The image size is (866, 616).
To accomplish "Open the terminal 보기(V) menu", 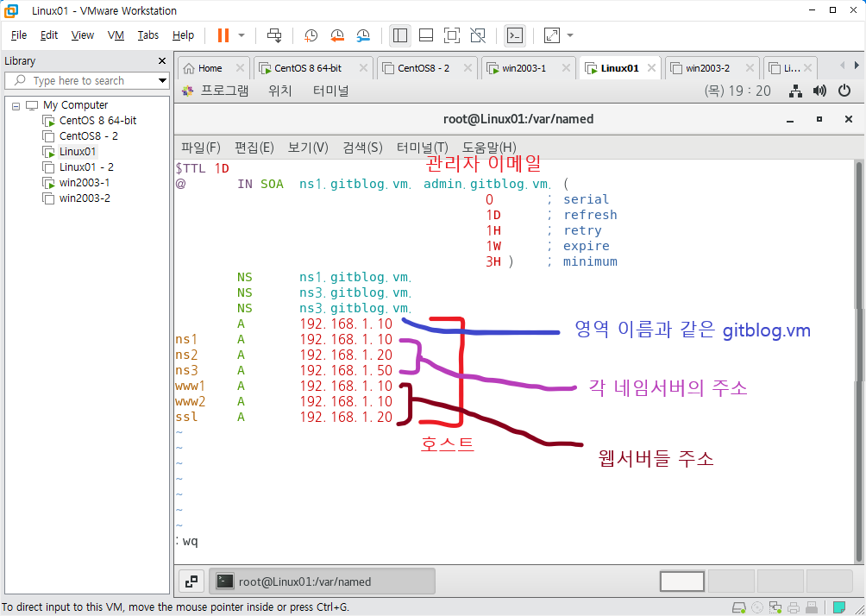I will [x=308, y=148].
